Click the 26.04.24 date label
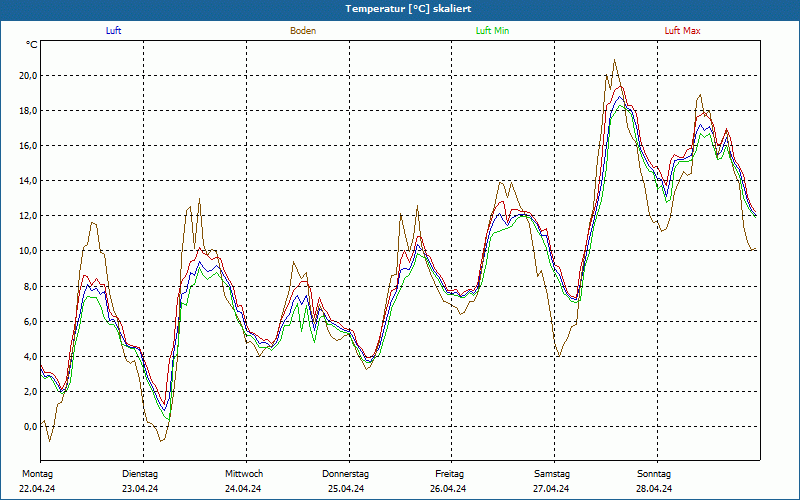 click(x=448, y=489)
